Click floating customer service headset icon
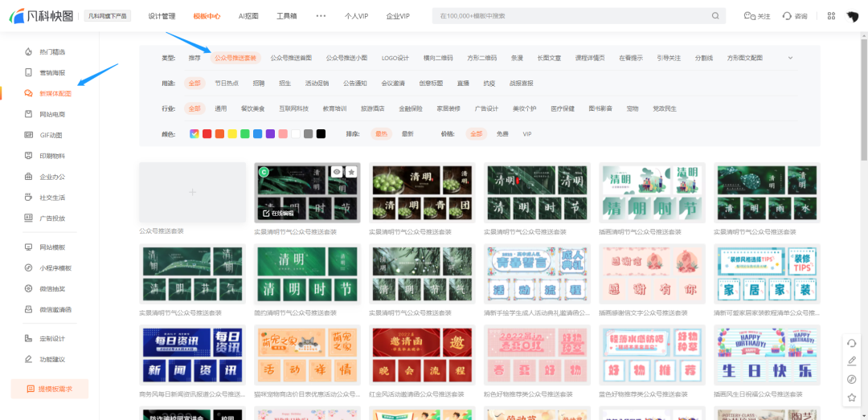Screen dimensions: 868x420 click(x=852, y=343)
